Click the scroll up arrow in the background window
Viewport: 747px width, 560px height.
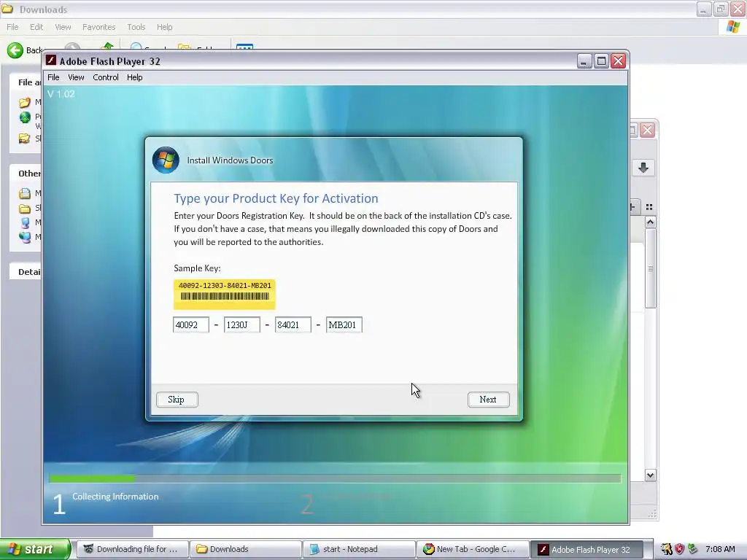point(650,222)
